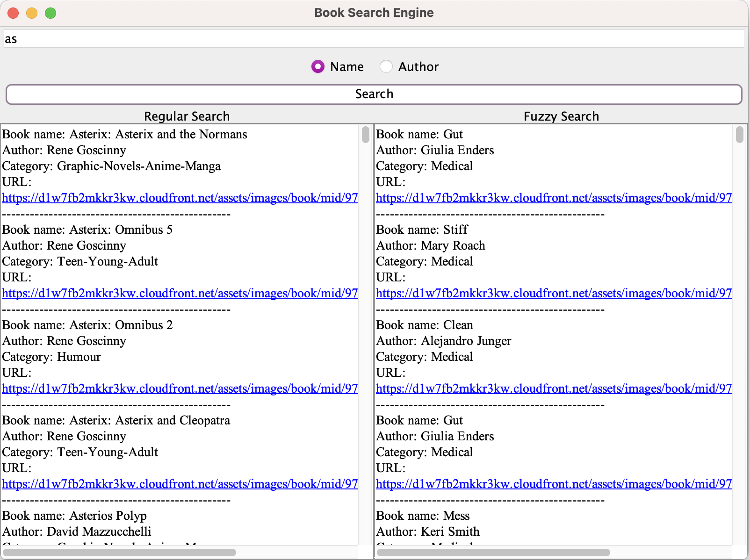Screen dimensions: 750x560
Task: Select the Name radio button
Action: tap(337, 67)
